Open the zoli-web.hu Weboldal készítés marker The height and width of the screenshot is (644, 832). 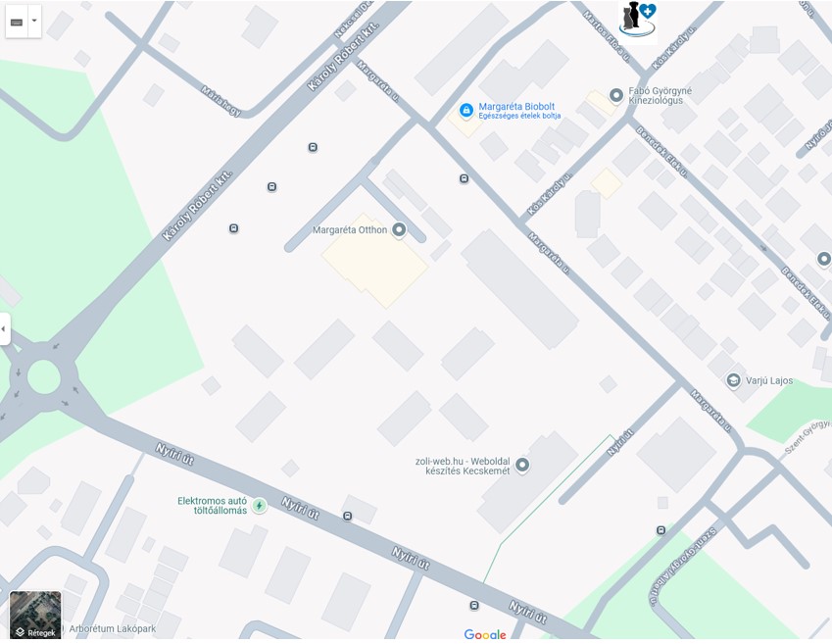[x=522, y=465]
